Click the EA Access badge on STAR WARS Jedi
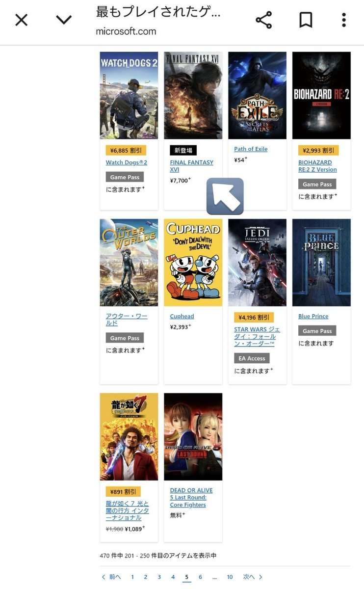This screenshot has width=364, height=589. tap(252, 358)
